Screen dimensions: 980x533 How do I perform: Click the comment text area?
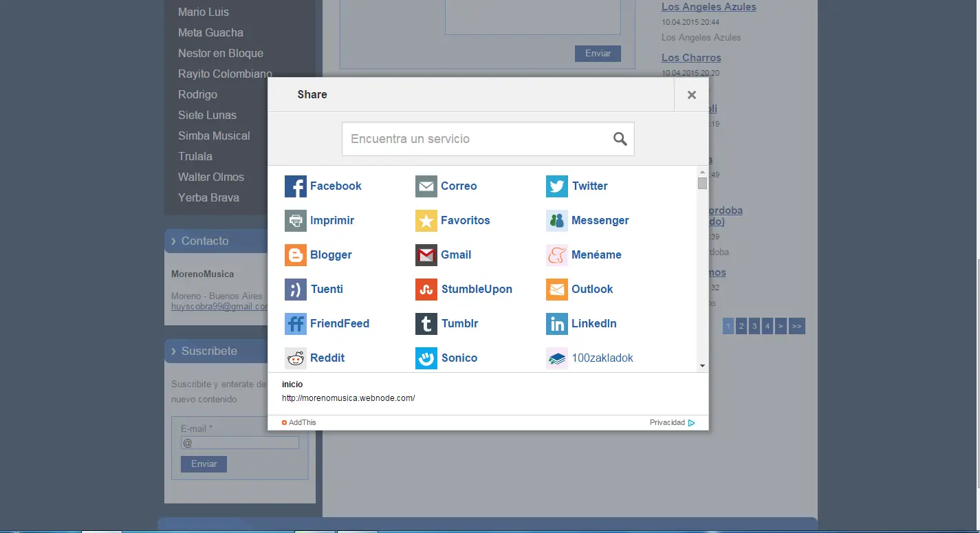point(533,17)
